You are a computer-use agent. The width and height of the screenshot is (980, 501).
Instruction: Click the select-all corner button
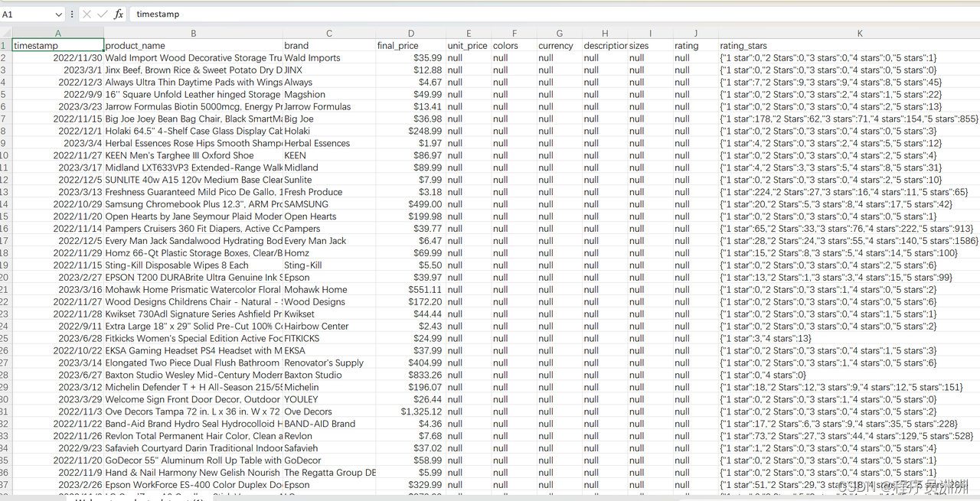point(6,33)
